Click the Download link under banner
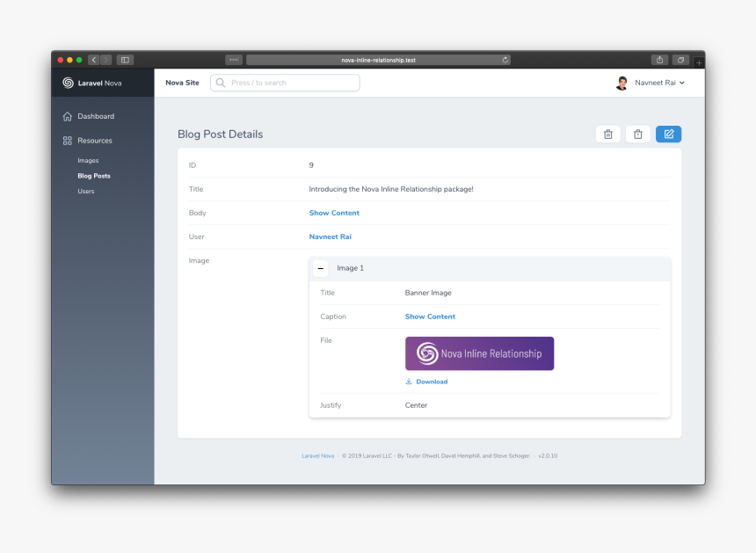The width and height of the screenshot is (756, 553). coord(432,382)
